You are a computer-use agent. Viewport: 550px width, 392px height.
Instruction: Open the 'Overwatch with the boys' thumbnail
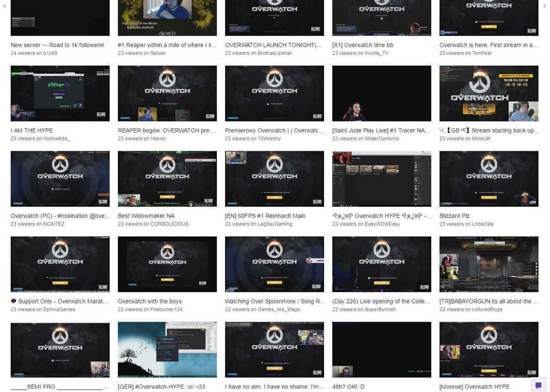[x=167, y=265]
